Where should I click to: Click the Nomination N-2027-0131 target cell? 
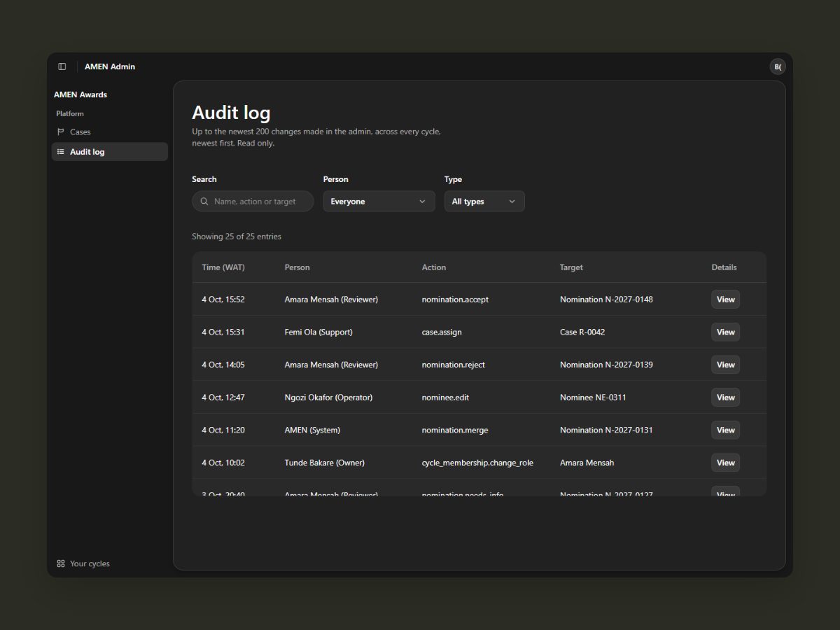pos(606,430)
